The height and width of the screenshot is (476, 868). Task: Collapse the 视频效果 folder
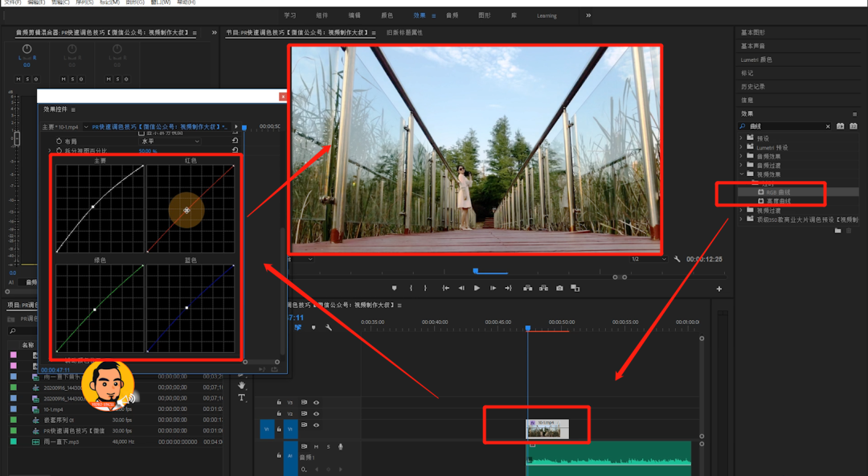(741, 174)
